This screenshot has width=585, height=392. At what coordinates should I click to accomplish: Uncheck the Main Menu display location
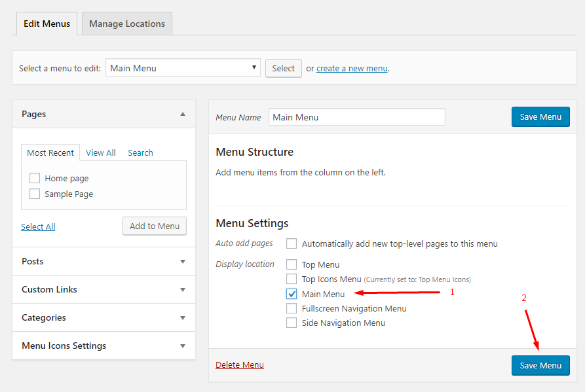(x=292, y=294)
